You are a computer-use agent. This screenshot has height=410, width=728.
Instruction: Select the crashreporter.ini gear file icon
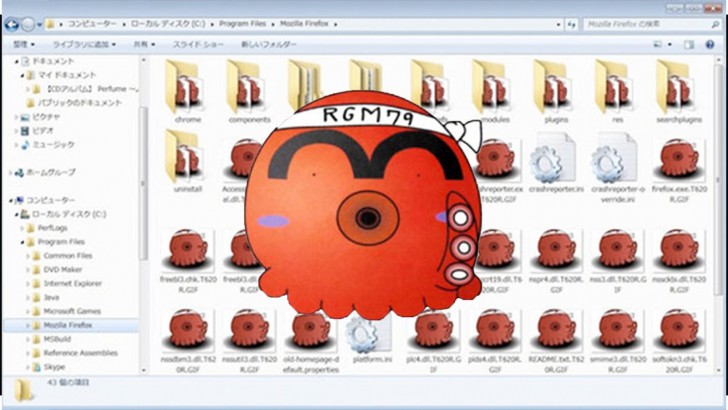point(553,157)
